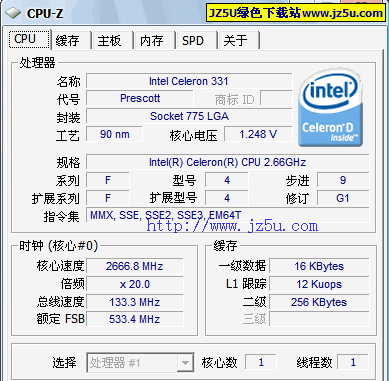Screen dimensions: 389x381
Task: Click the 16 KBytes L1 data value
Action: click(x=319, y=266)
